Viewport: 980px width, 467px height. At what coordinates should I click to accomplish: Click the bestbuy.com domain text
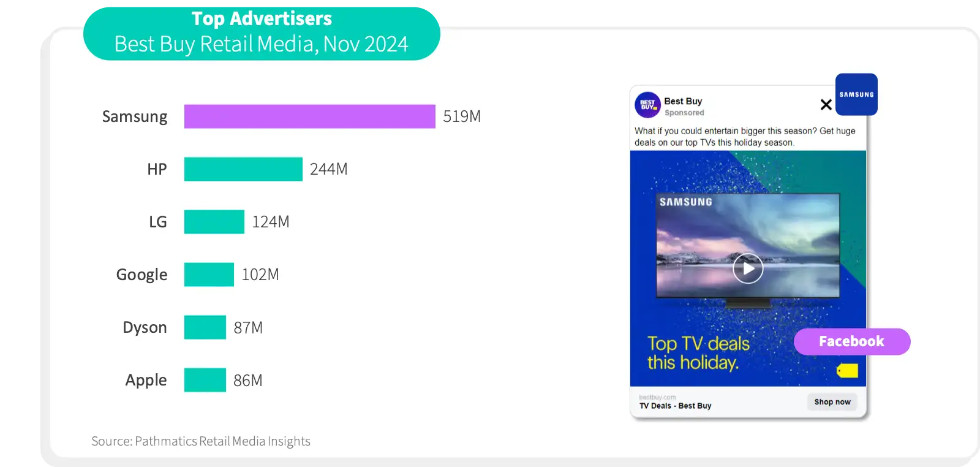(x=657, y=397)
